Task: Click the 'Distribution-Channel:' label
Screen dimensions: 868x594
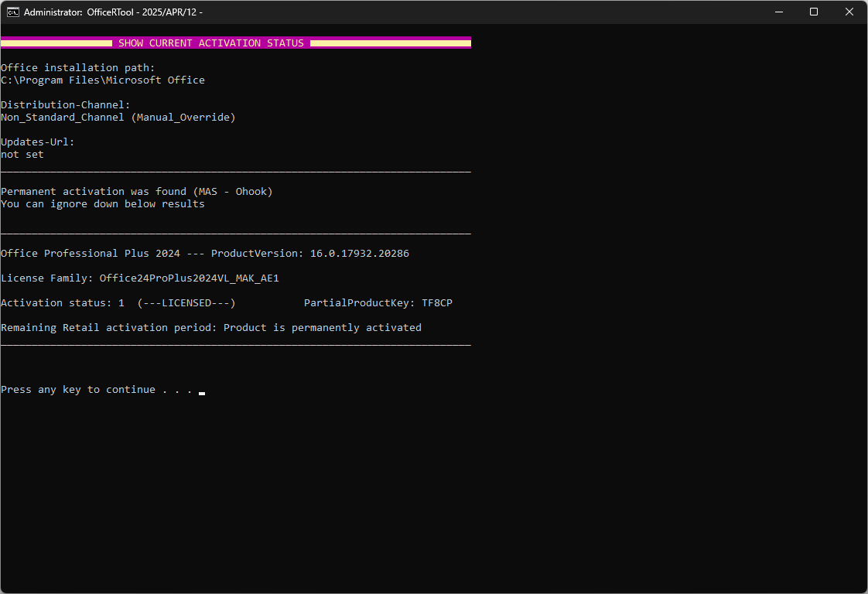Action: coord(65,104)
